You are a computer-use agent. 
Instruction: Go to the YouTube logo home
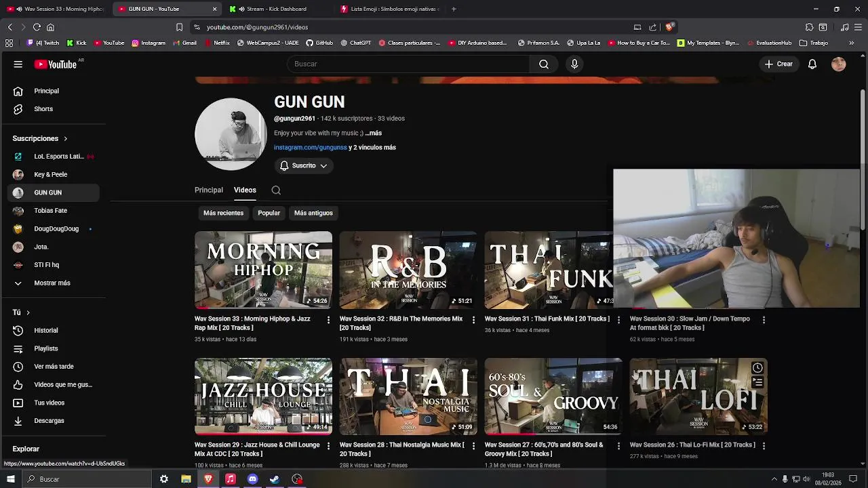(x=56, y=64)
